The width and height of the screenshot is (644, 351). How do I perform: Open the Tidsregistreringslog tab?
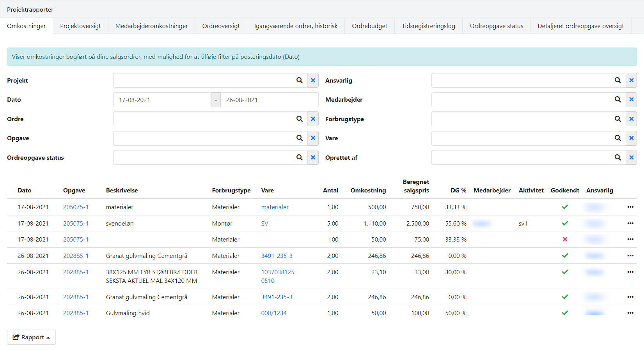[428, 26]
